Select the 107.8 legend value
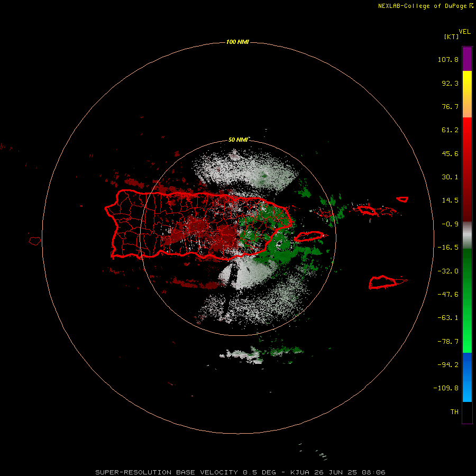This screenshot has height=476, width=476. coord(448,59)
